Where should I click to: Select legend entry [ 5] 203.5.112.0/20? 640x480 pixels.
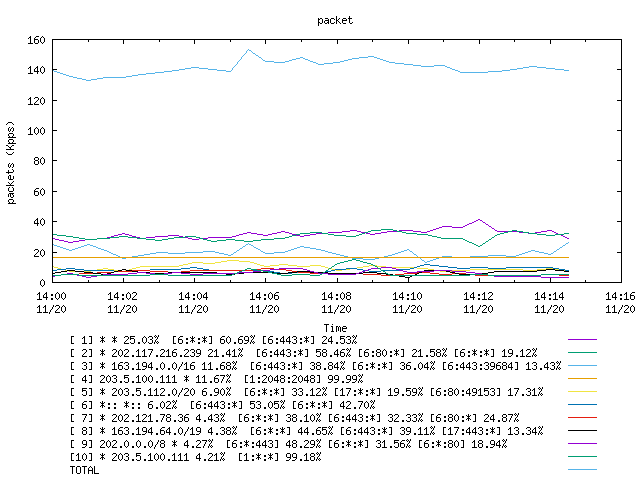[x=307, y=392]
